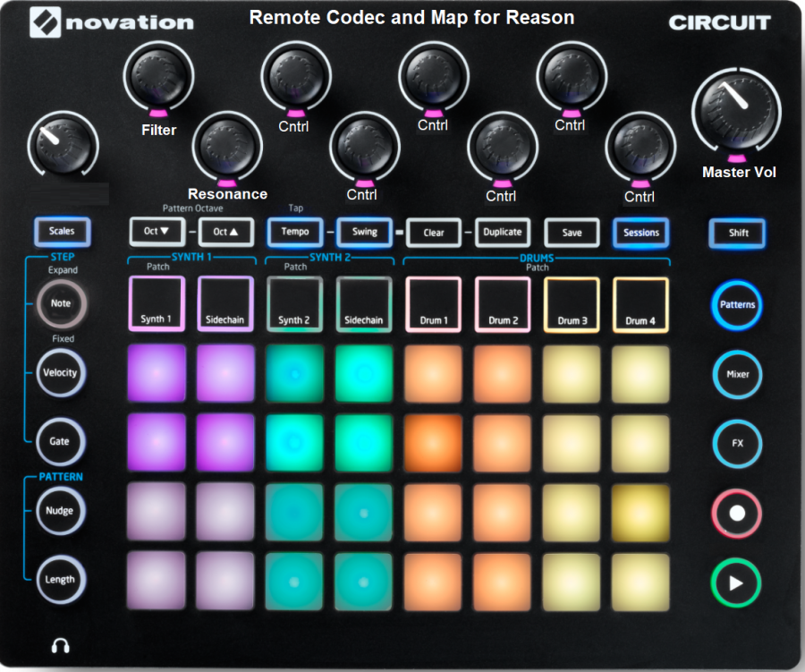
Task: Select the Scales button
Action: 61,231
